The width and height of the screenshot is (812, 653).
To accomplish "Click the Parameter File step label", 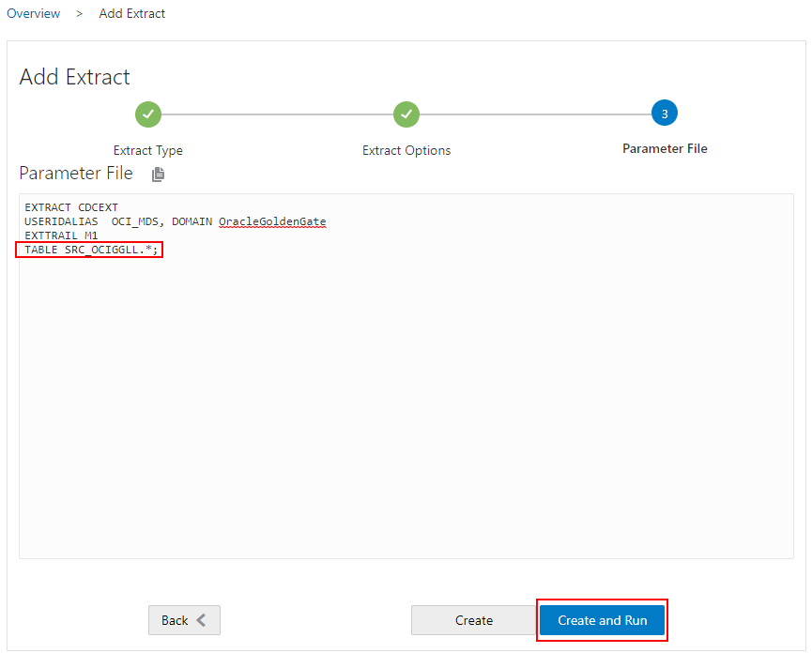I will pos(665,148).
